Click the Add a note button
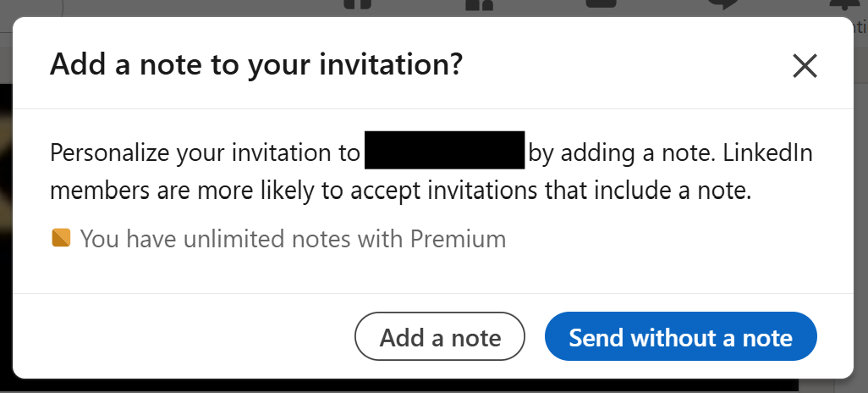This screenshot has width=868, height=393. pos(440,338)
